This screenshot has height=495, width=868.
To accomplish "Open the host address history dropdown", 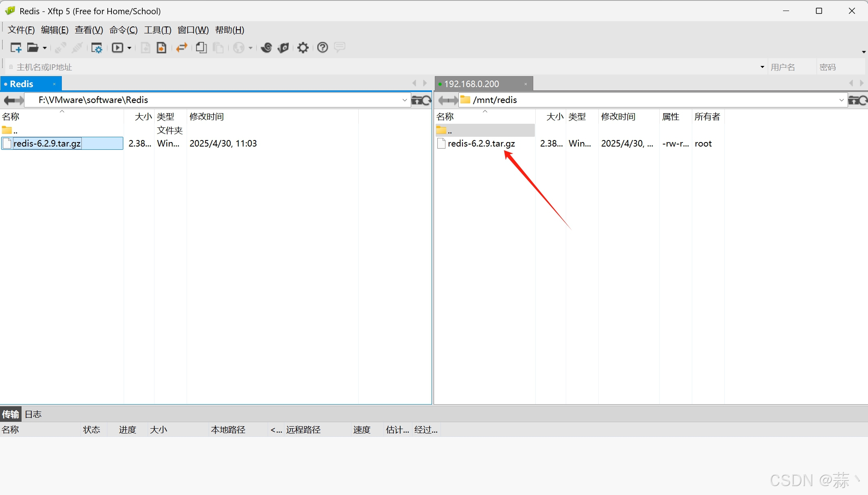I will coord(762,67).
